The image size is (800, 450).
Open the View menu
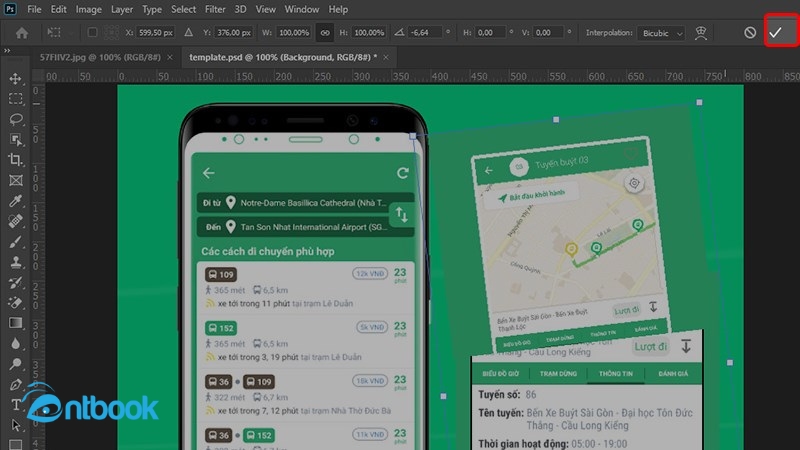(265, 9)
